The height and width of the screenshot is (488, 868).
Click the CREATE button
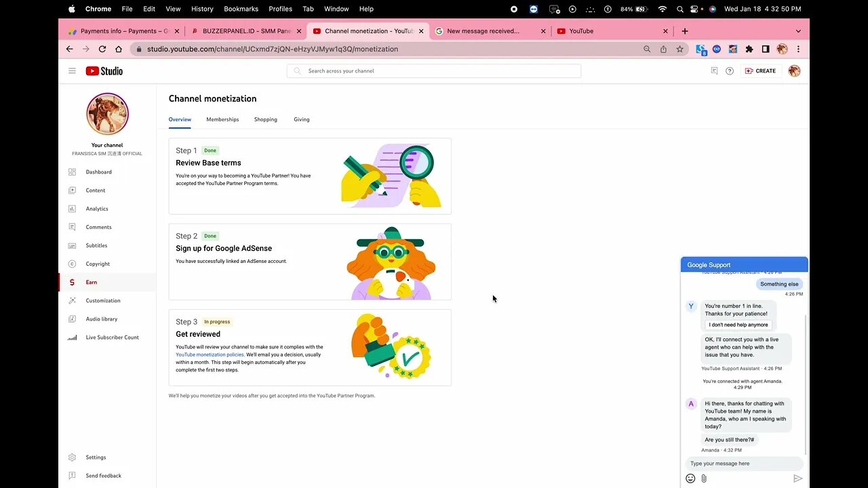pos(760,70)
